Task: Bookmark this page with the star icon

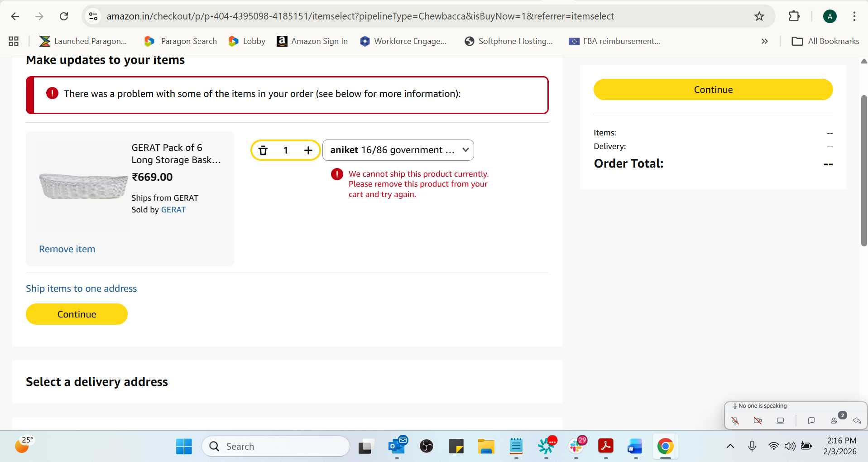Action: (x=759, y=16)
